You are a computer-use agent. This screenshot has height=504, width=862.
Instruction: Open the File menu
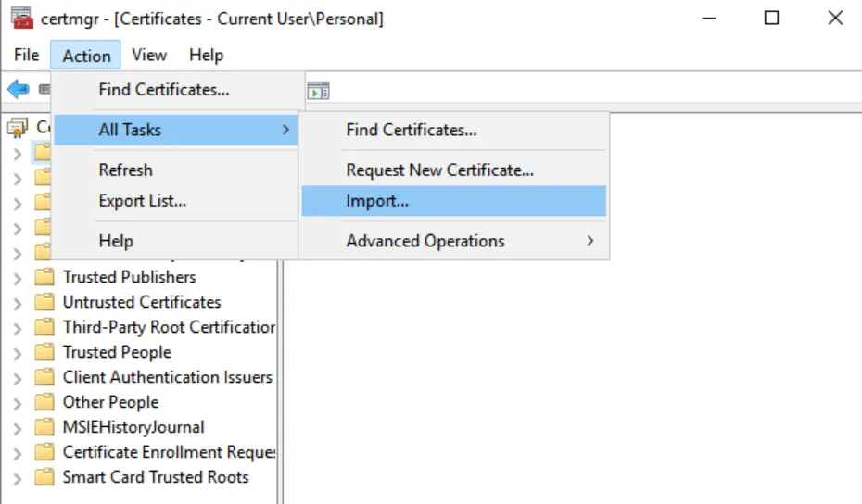pos(26,55)
